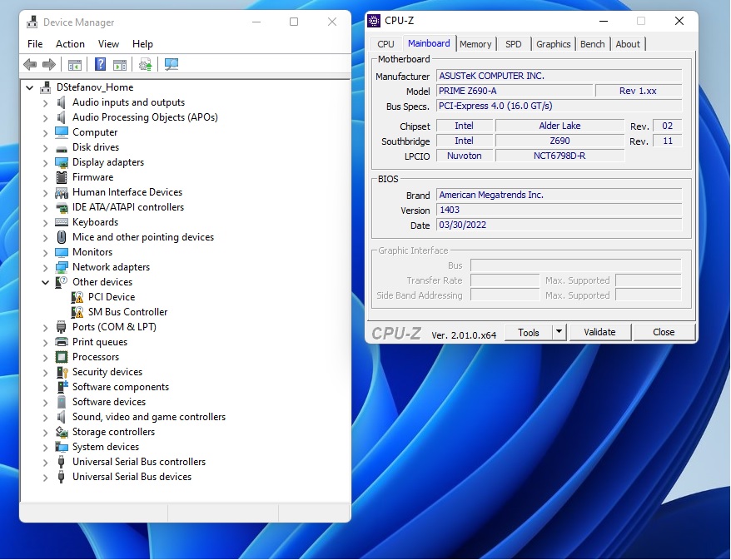Screen dimensions: 731x560
Task: Expand the Software devices category
Action: pyautogui.click(x=45, y=402)
